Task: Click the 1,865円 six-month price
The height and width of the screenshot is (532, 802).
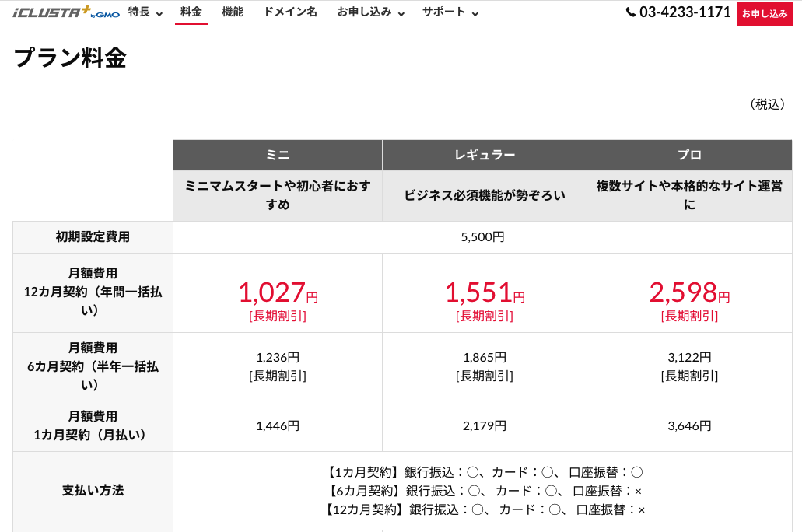Action: click(485, 358)
